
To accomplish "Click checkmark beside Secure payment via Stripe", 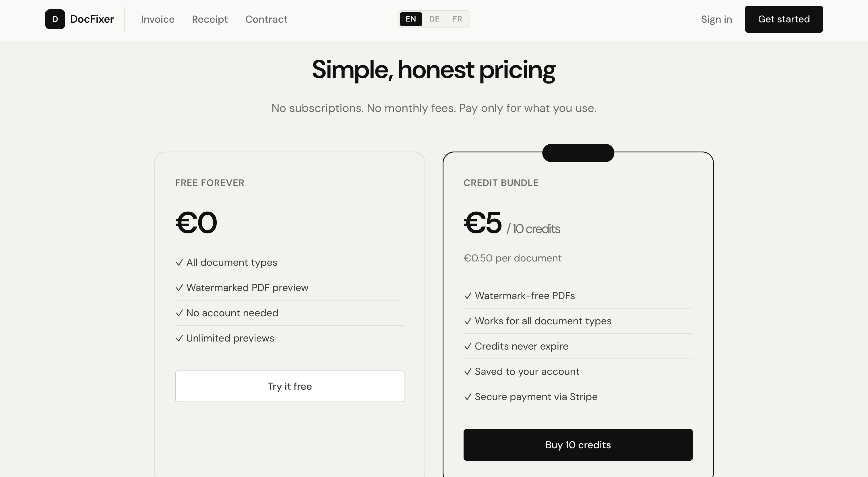I will [x=468, y=397].
